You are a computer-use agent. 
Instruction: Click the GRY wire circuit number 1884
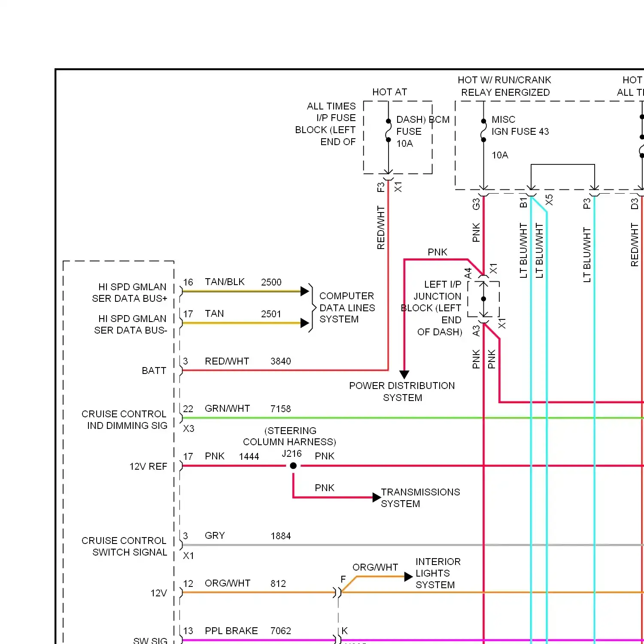(280, 536)
